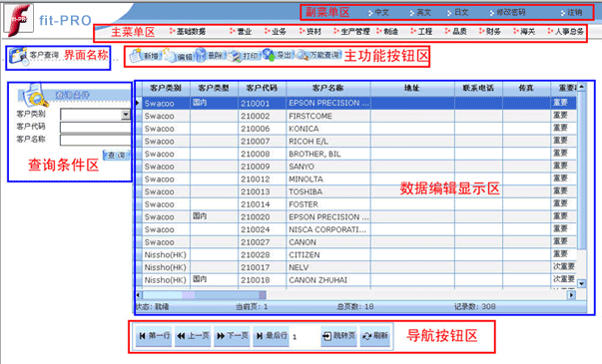The width and height of the screenshot is (602, 364).
Task: Click the 编辑 (Edit) toolbar icon
Action: point(180,57)
